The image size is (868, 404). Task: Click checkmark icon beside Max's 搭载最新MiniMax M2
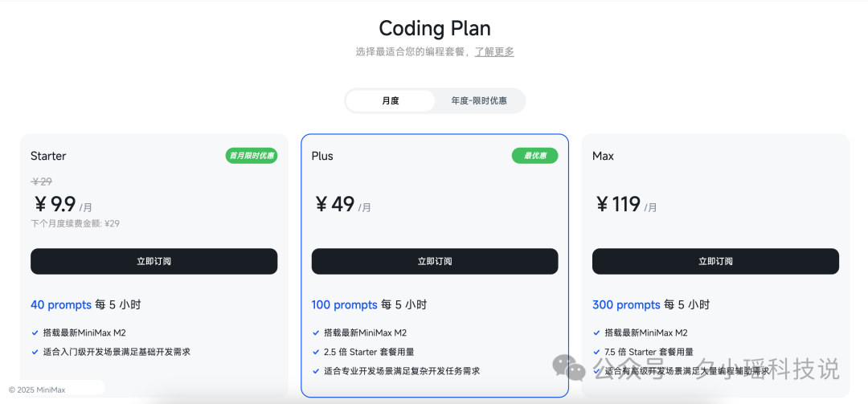(597, 333)
